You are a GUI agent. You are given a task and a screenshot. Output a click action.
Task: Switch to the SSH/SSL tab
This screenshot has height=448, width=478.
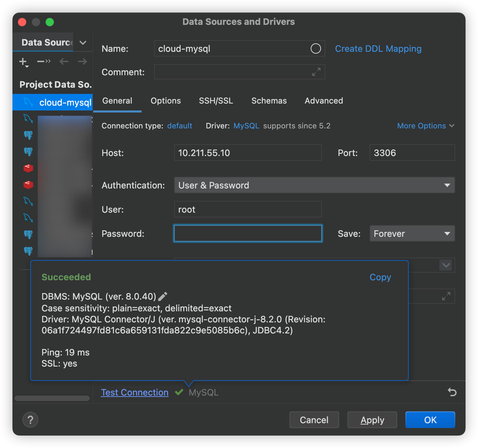tap(216, 101)
